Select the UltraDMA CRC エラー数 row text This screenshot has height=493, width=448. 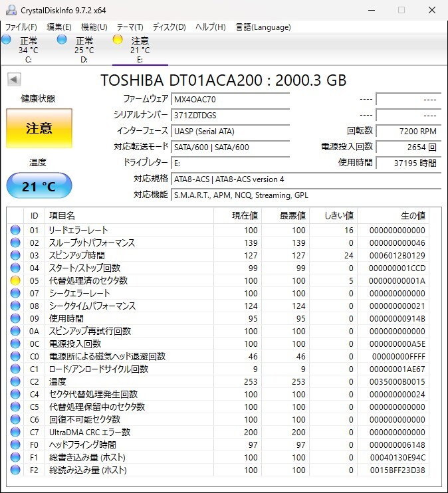[90, 432]
